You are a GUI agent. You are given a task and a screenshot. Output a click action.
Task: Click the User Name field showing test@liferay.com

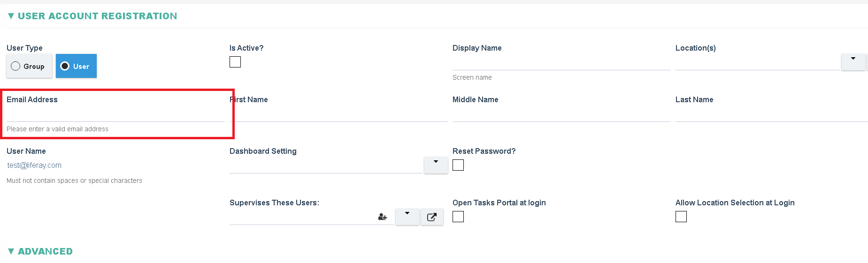coord(115,165)
